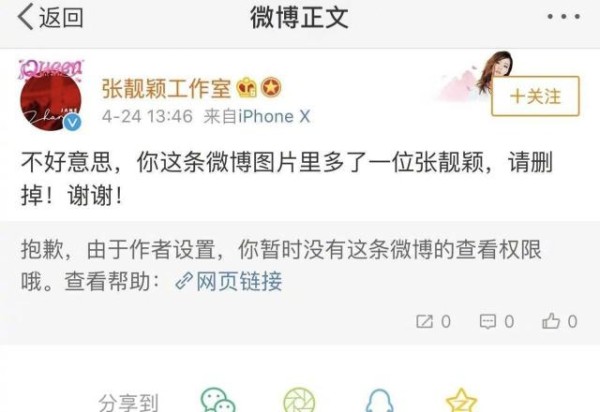Open the three-dot more options menu
The width and height of the screenshot is (600, 412).
point(564,16)
